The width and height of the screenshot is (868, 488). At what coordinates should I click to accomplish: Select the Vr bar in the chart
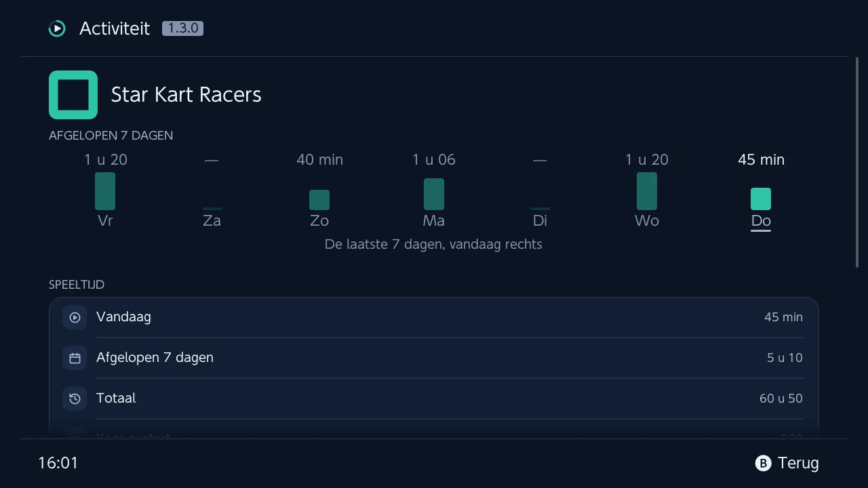(x=105, y=191)
